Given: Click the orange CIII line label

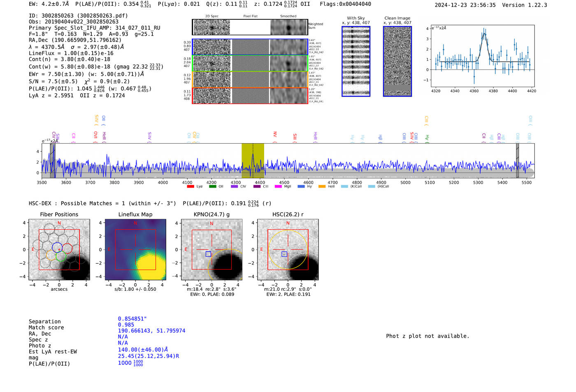Looking at the screenshot, I should [426, 120].
